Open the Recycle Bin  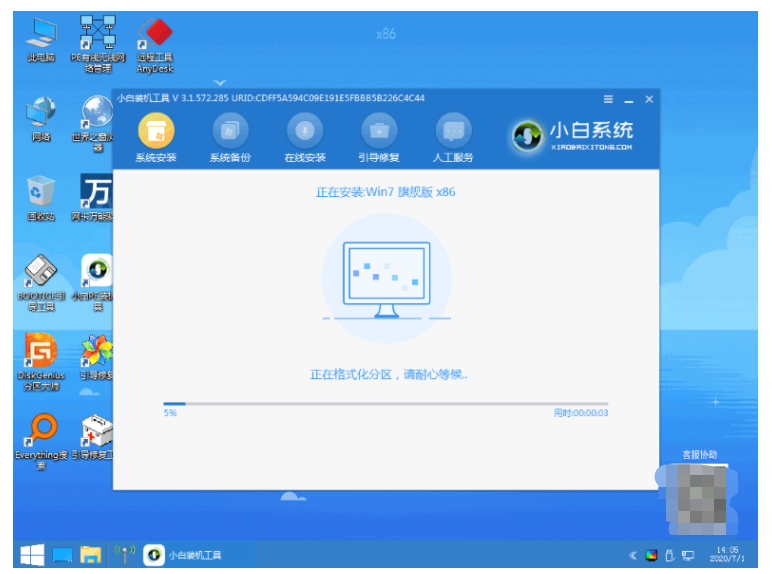[x=41, y=195]
